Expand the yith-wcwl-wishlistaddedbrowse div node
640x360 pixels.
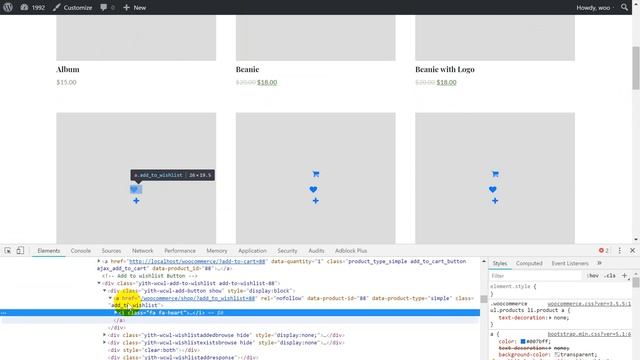tap(104, 335)
